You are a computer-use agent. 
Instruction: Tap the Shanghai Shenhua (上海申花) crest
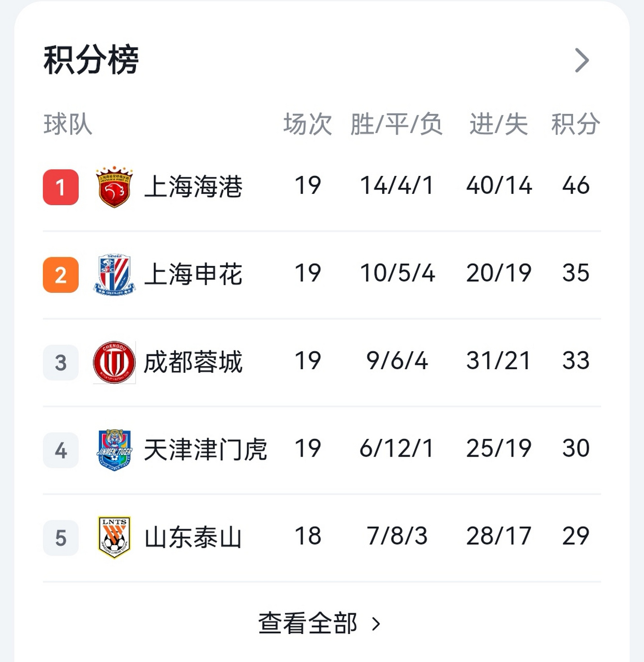[x=114, y=275]
